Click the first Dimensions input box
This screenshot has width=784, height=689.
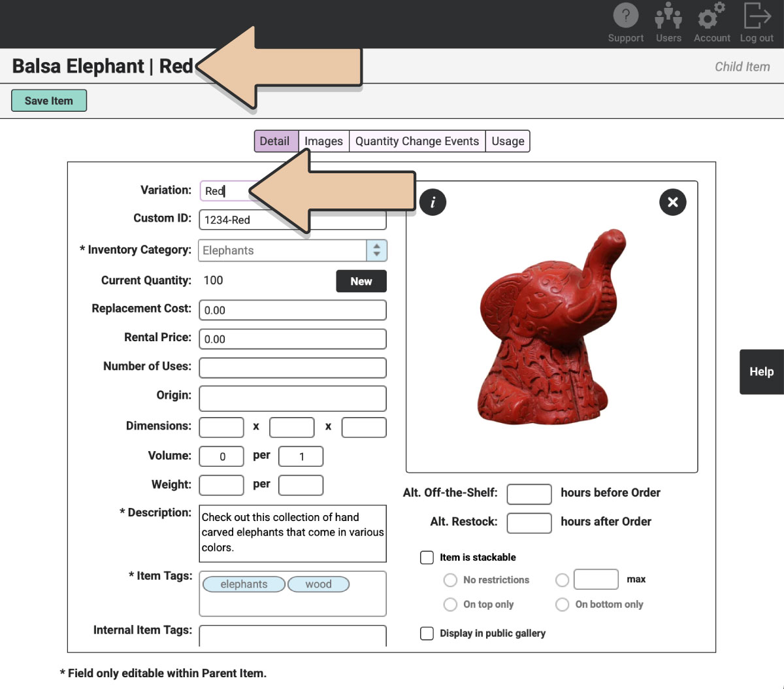tap(221, 428)
